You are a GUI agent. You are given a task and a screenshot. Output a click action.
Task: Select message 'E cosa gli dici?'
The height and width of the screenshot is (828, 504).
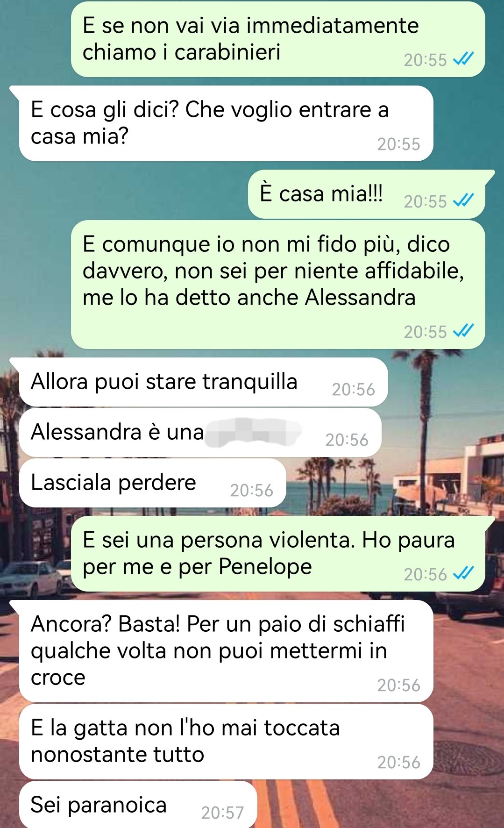tap(226, 123)
